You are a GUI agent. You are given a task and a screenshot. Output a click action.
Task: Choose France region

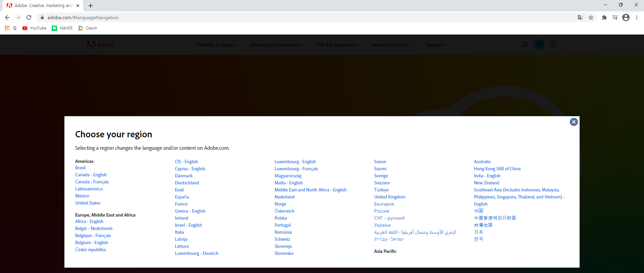point(181,204)
